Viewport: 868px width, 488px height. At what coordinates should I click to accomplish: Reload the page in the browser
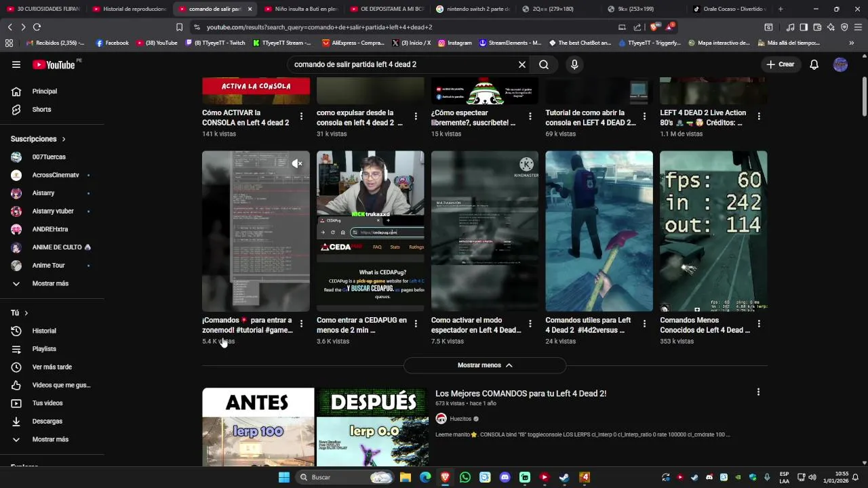pyautogui.click(x=37, y=27)
